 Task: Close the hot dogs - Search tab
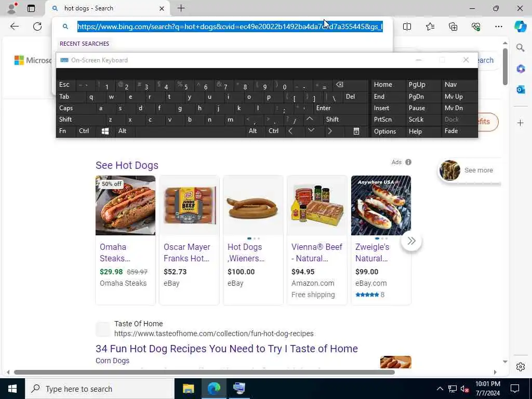[162, 8]
